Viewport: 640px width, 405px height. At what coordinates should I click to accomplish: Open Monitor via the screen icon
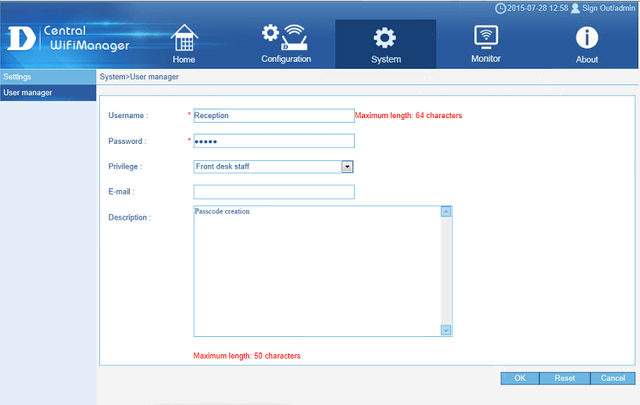click(x=486, y=37)
